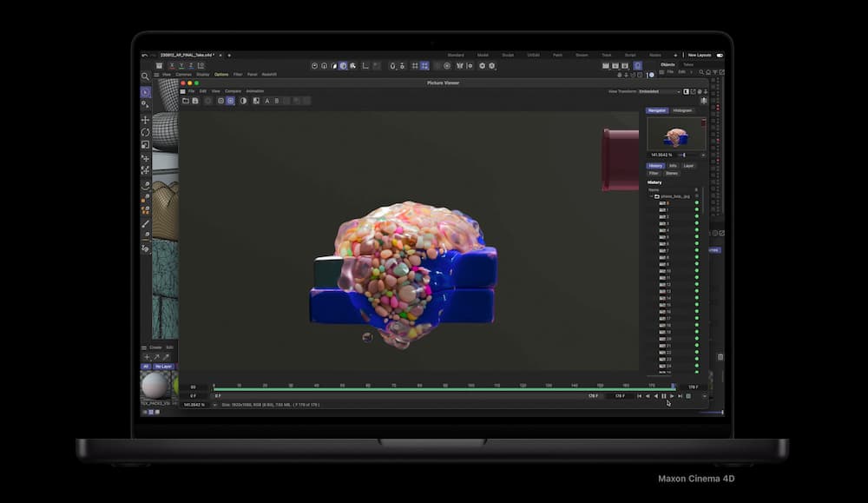Set image as A for comparison
Screen dimensions: 868x503
266,101
